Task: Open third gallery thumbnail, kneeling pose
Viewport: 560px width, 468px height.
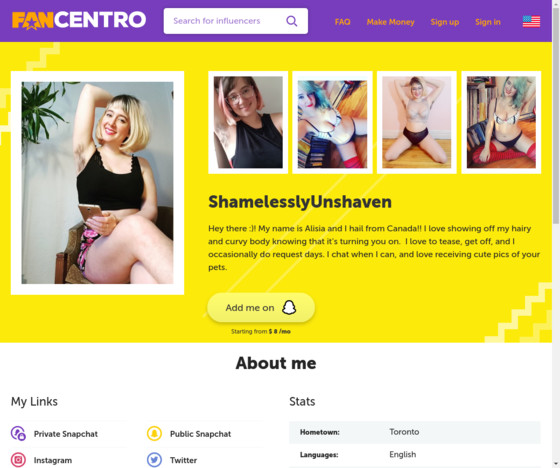Action: [417, 122]
